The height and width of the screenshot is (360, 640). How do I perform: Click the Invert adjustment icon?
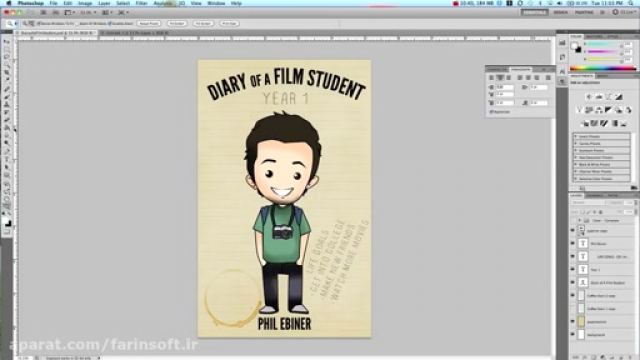tap(584, 123)
